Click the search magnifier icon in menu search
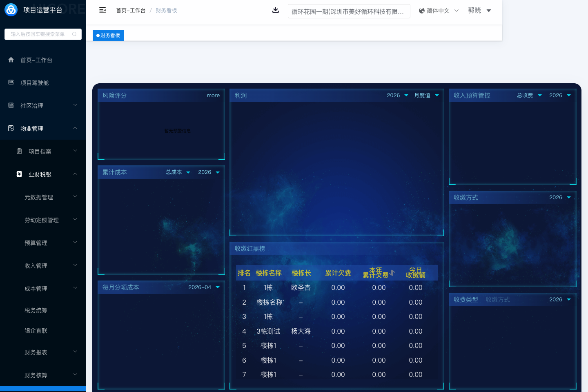 (x=74, y=34)
